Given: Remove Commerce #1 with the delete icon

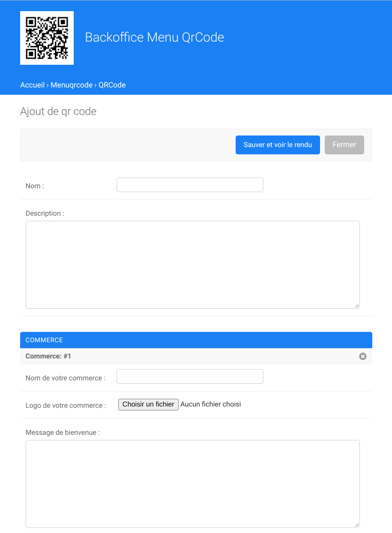Looking at the screenshot, I should (363, 356).
